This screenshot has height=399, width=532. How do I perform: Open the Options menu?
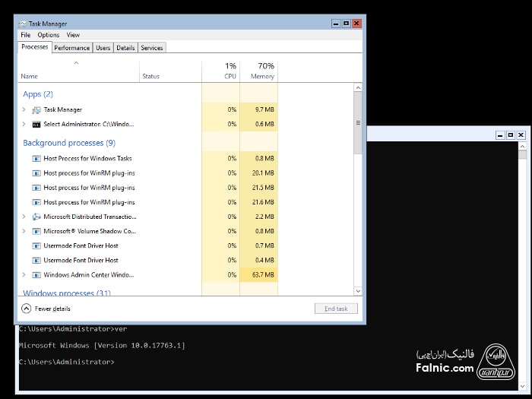click(48, 35)
